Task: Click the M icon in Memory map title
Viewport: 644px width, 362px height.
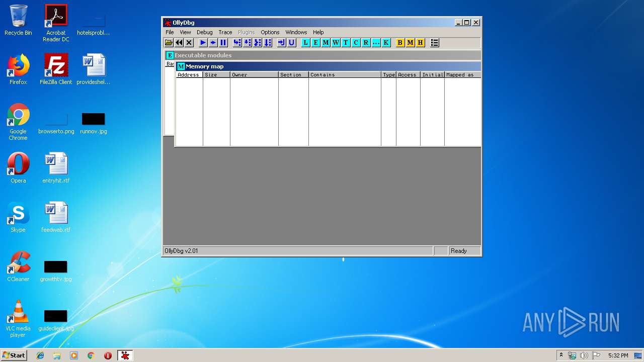Action: (181, 66)
